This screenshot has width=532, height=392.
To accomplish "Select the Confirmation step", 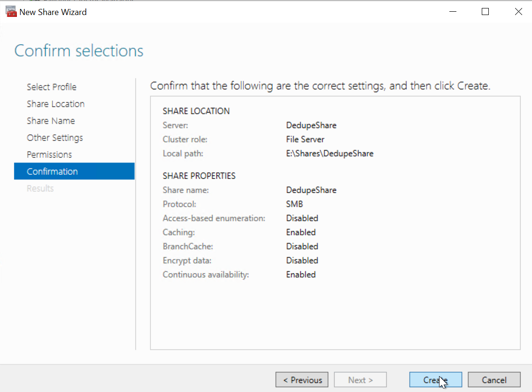I will [x=74, y=171].
